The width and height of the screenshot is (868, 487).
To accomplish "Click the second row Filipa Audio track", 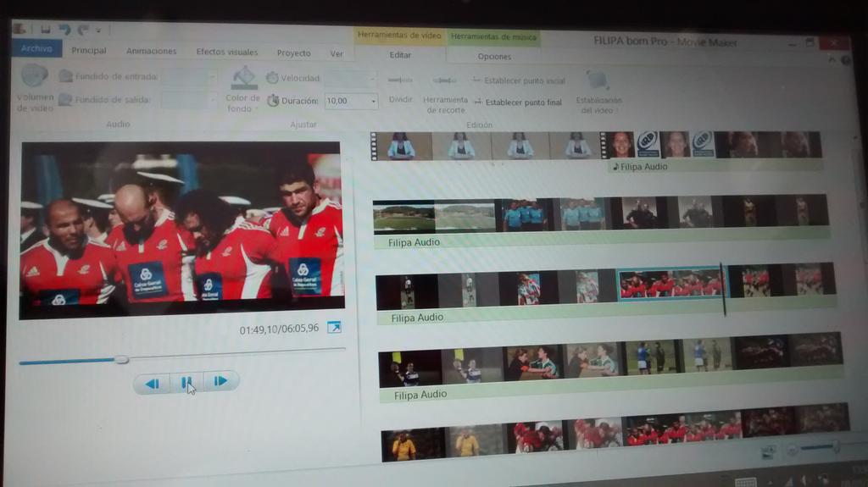I will [601, 239].
